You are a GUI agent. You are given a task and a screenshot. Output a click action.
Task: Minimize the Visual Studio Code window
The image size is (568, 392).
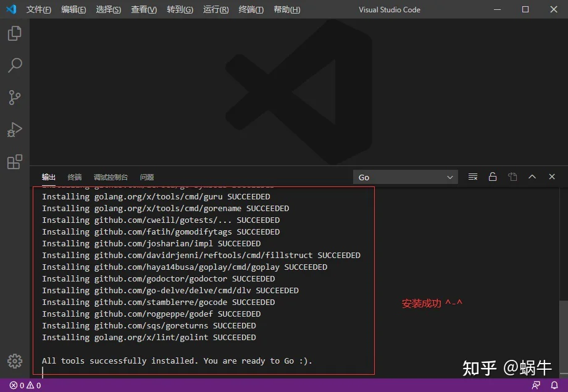tap(498, 9)
